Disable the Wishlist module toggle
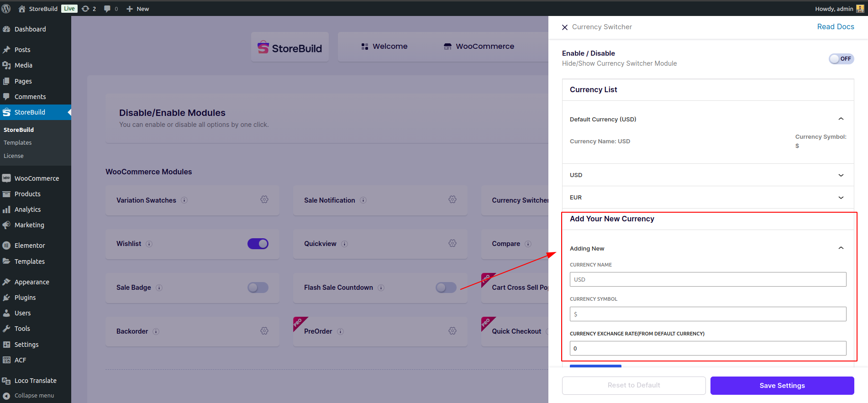Screen dimensions: 868x403 tap(258, 244)
